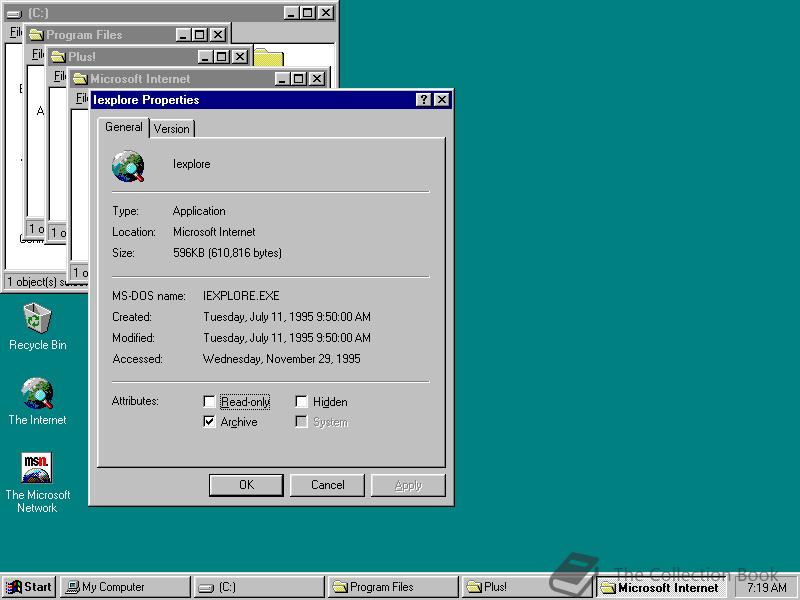800x600 pixels.
Task: Maximize the Microsoft Internet window
Action: click(299, 79)
